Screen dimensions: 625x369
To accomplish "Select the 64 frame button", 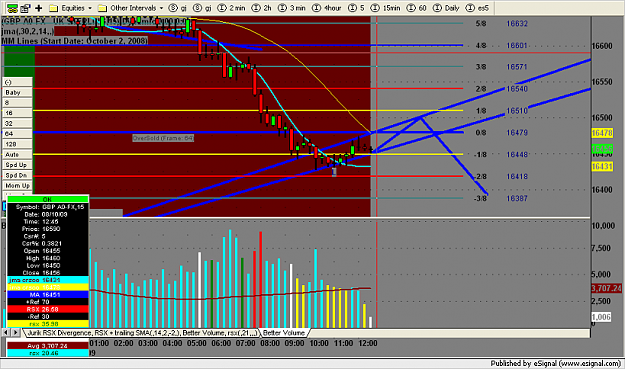I will [x=18, y=134].
